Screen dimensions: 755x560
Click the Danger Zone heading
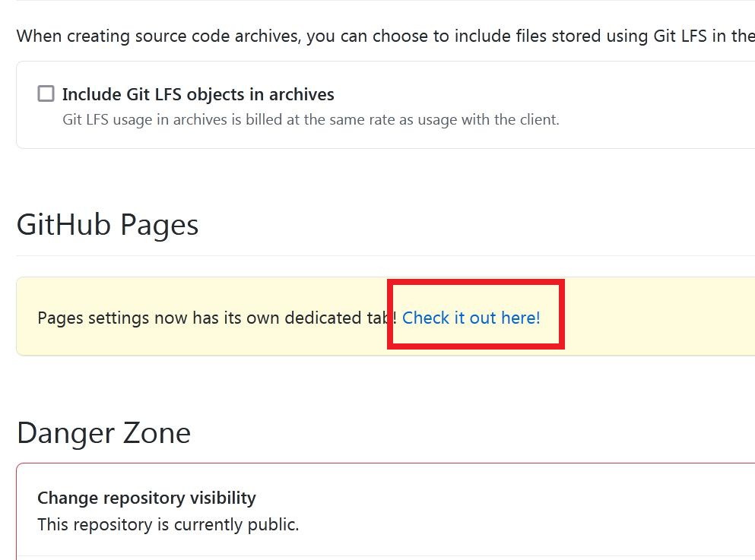tap(103, 433)
